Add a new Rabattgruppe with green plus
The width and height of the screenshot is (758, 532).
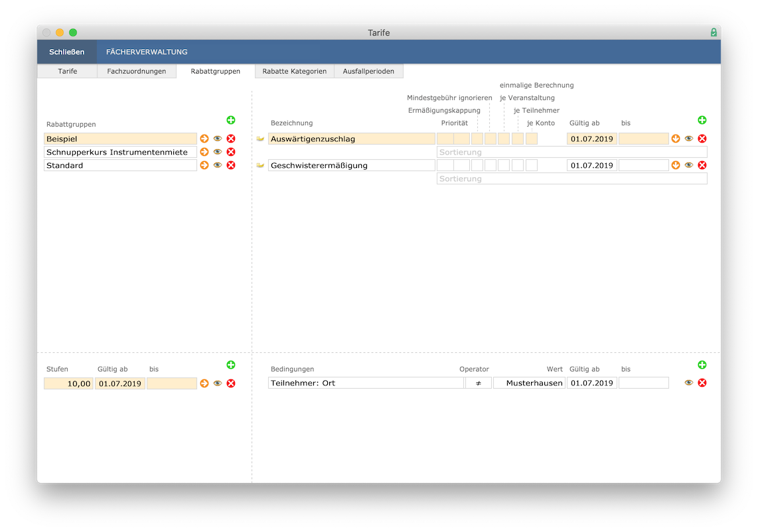click(x=230, y=120)
